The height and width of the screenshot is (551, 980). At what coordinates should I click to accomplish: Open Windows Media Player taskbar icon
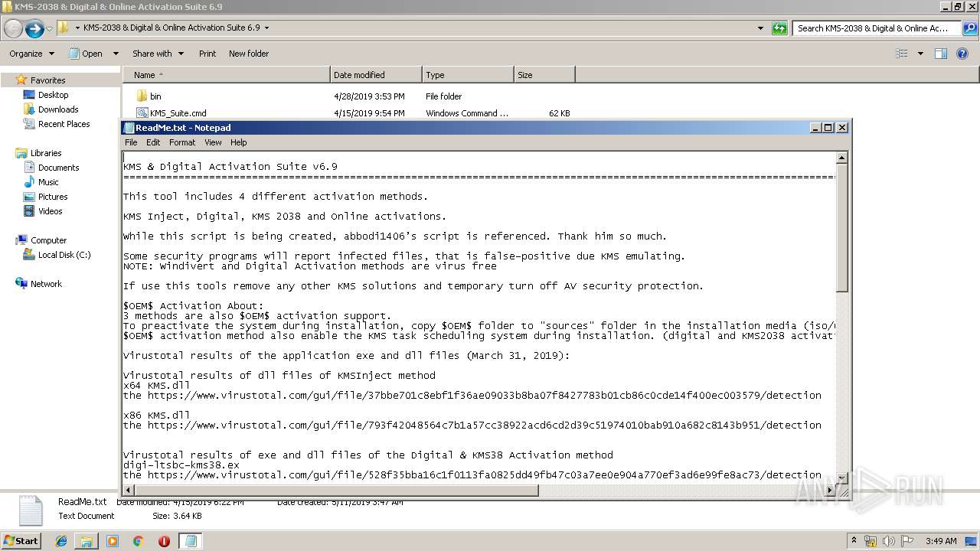pyautogui.click(x=113, y=541)
